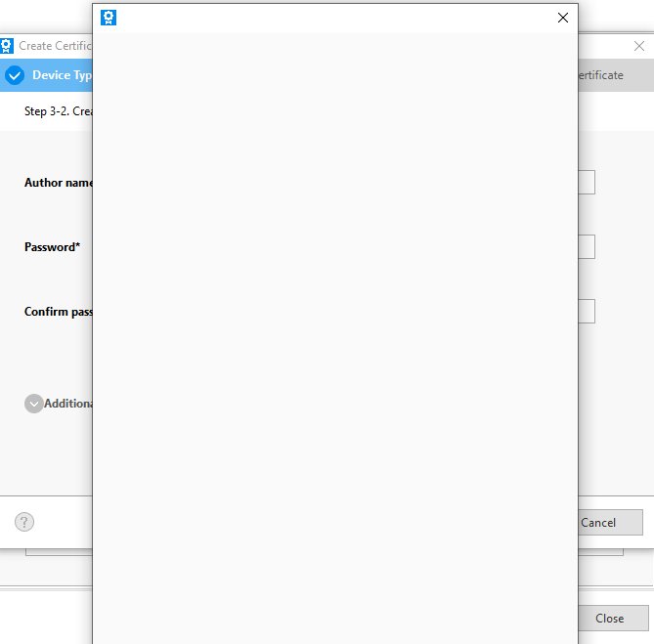This screenshot has height=644, width=654.
Task: Click the Password* label
Action: (x=52, y=247)
